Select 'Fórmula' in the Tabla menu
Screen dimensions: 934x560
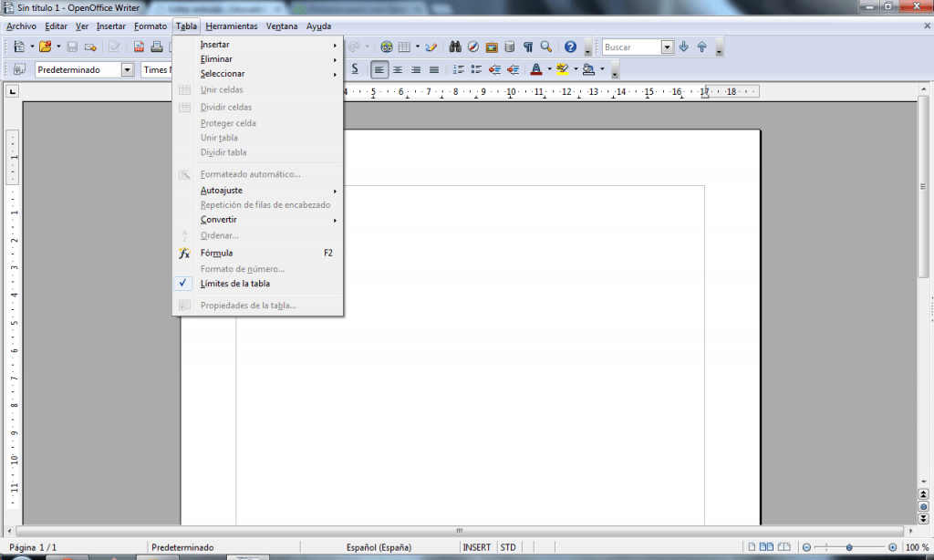(x=219, y=253)
